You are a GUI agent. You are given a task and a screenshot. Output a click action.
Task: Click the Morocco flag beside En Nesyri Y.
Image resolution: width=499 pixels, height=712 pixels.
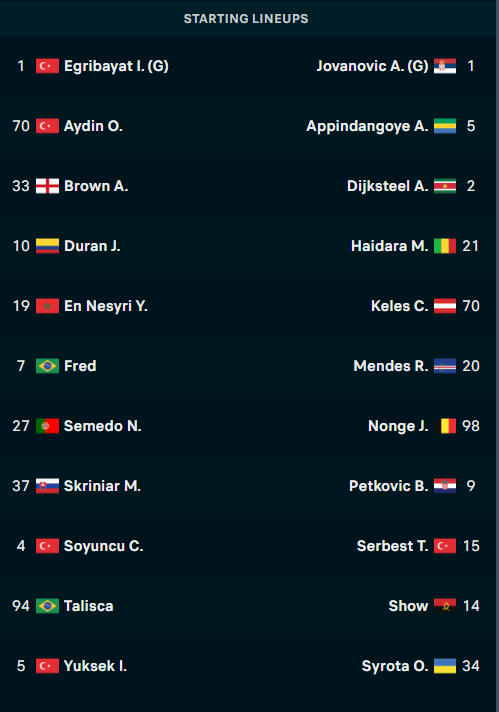pos(47,306)
